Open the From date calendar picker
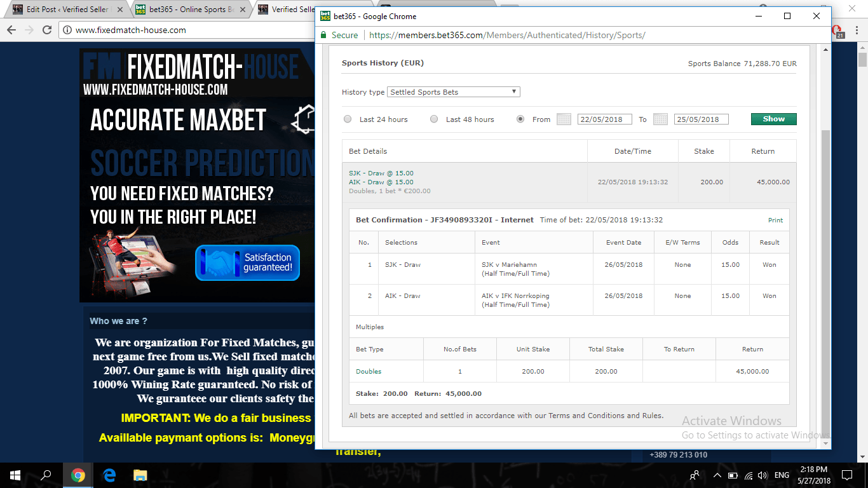Screen dimensions: 868x488 click(x=564, y=119)
